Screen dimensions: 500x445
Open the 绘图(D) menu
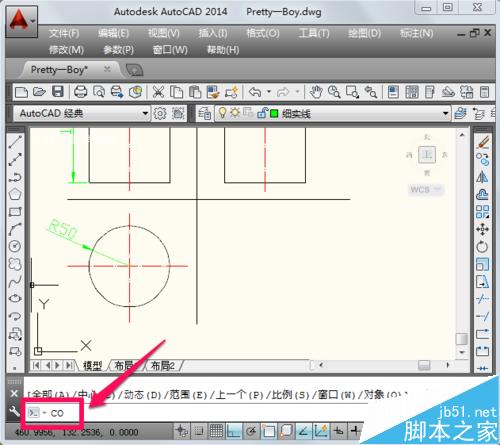pyautogui.click(x=364, y=33)
